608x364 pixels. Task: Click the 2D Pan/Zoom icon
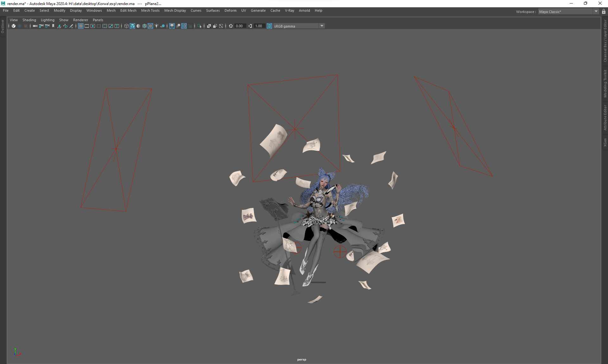pos(65,26)
